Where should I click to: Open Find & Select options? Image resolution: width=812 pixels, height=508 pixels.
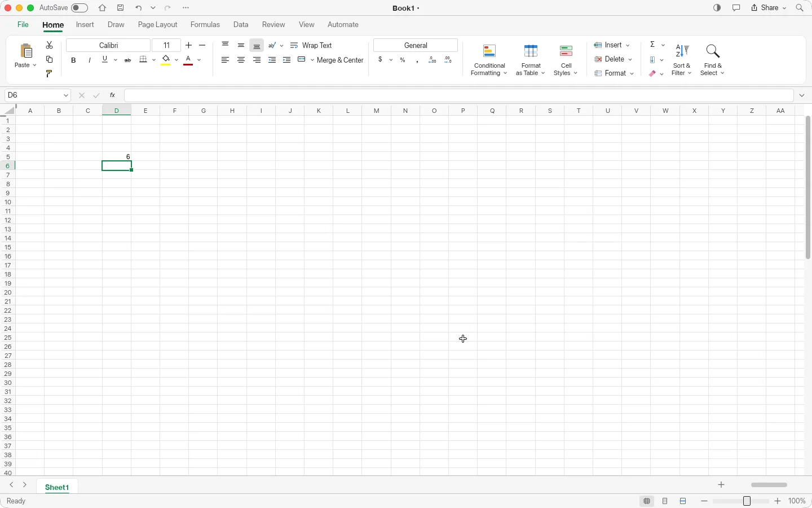(713, 60)
